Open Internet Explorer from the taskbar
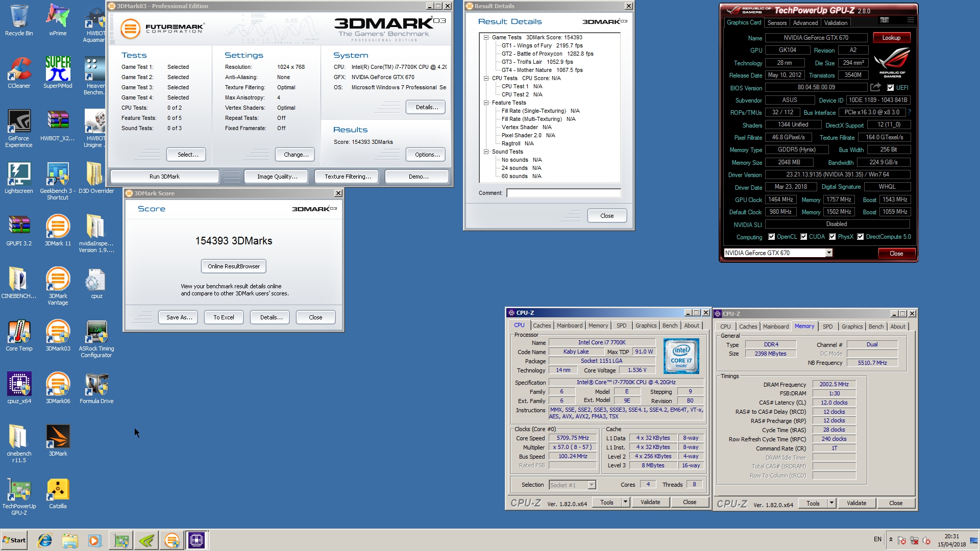This screenshot has height=551, width=980. coord(45,540)
